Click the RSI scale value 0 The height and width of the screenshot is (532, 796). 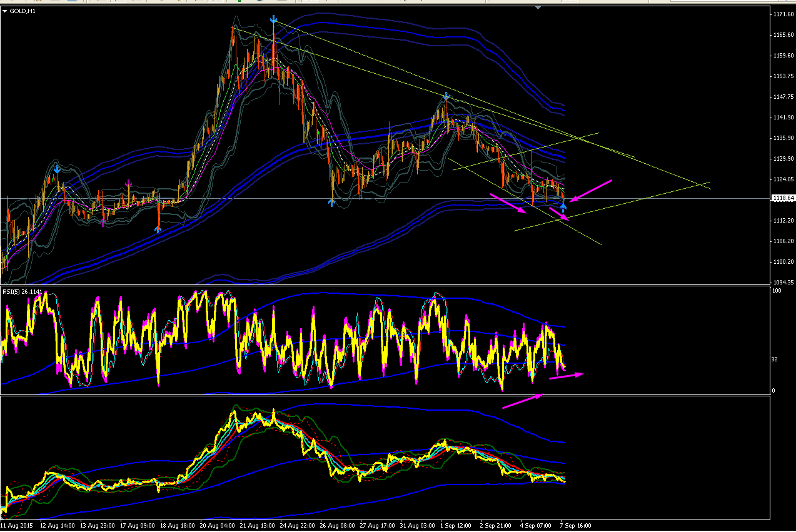pyautogui.click(x=774, y=391)
